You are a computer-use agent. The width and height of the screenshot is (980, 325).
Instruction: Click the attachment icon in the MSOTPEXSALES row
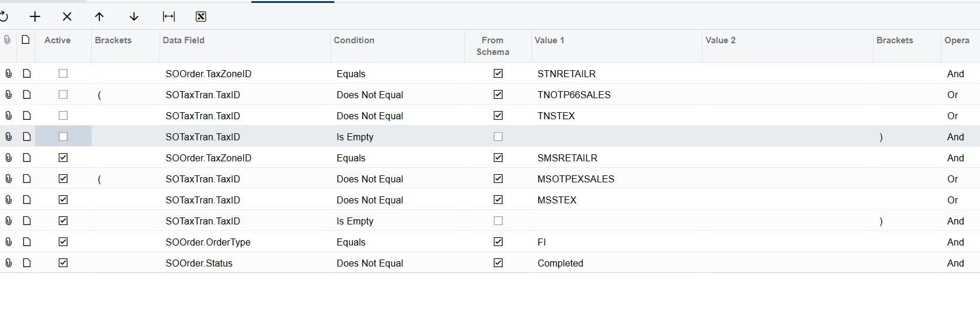pyautogui.click(x=8, y=179)
